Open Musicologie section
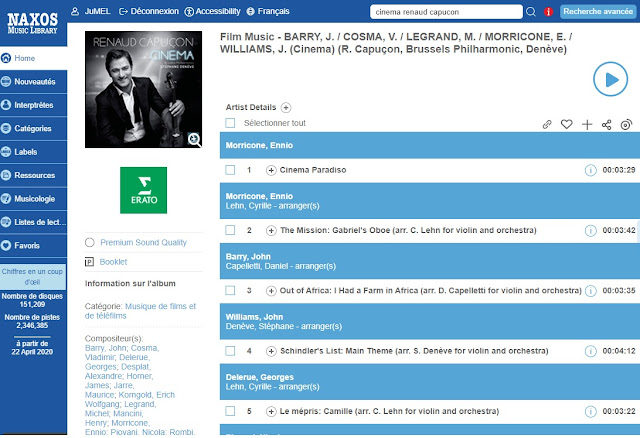The height and width of the screenshot is (438, 640). (x=33, y=199)
